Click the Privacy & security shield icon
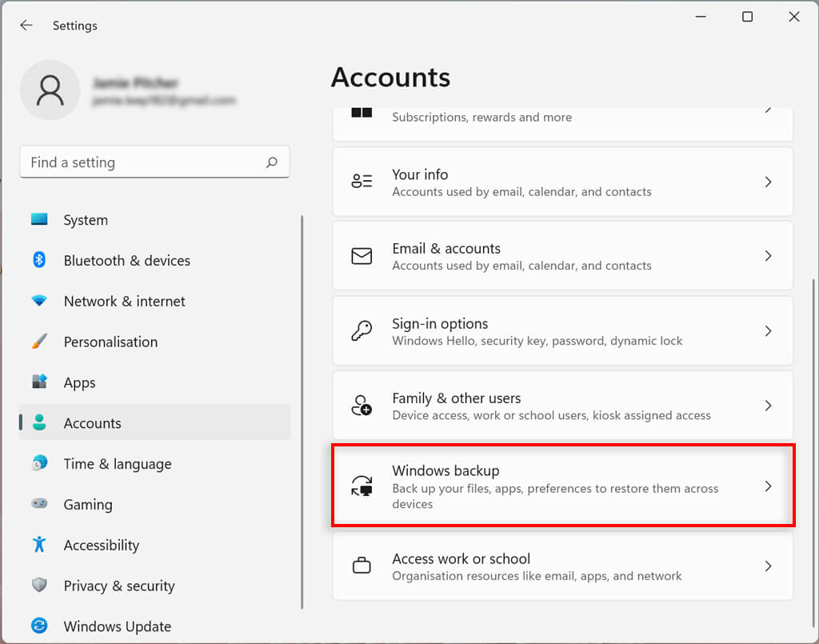The image size is (819, 644). point(39,586)
